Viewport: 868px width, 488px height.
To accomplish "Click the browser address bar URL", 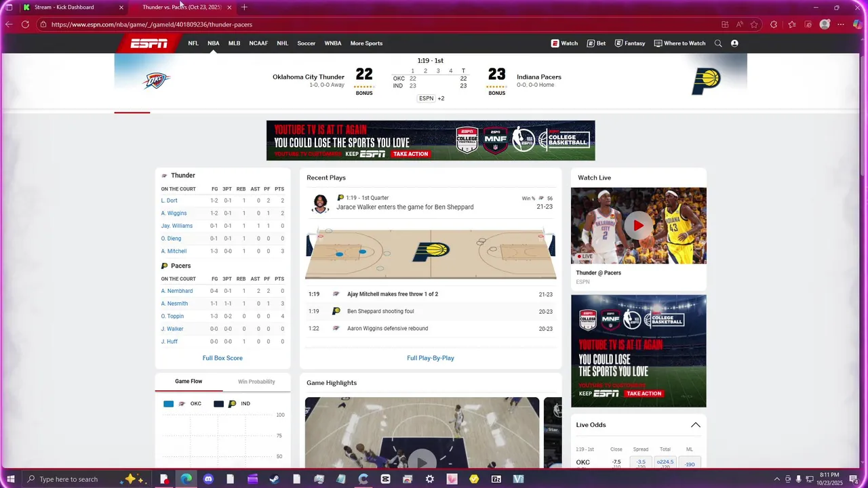I will pos(152,24).
